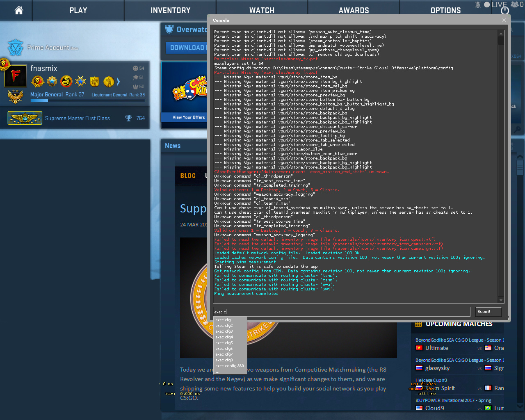Image resolution: width=525 pixels, height=420 pixels.
Task: Select autocomplete suggestion exec cfg1
Action: point(230,320)
